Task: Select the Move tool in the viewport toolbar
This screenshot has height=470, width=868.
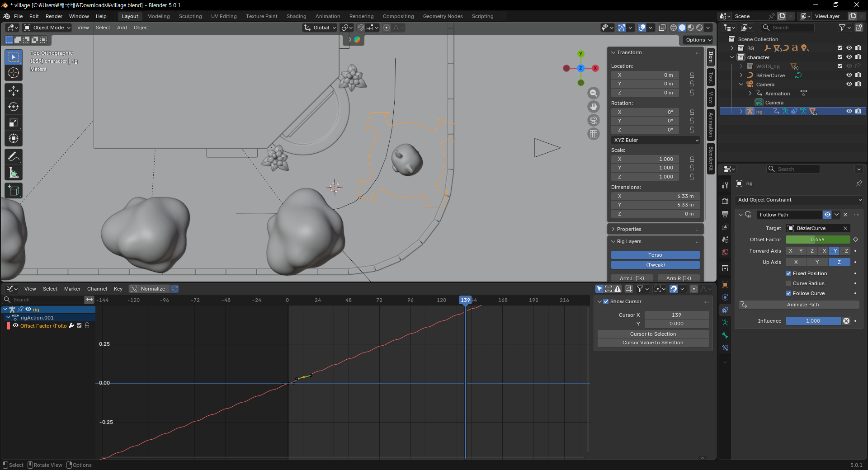Action: pos(14,91)
